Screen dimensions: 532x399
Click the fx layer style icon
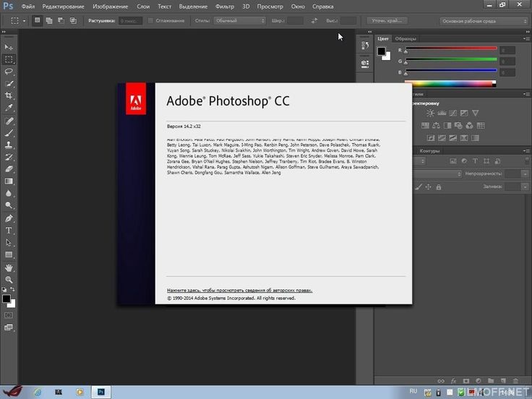pos(453,381)
